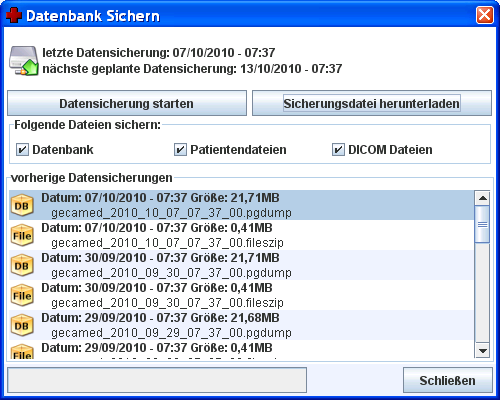Click the DB icon for 07/10/2010 backup
The image size is (500, 400).
click(x=22, y=205)
